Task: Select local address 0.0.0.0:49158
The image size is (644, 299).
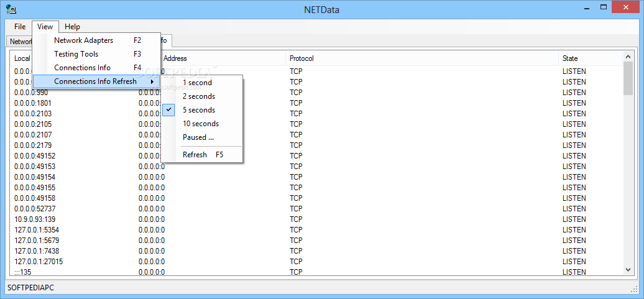Action: 35,198
